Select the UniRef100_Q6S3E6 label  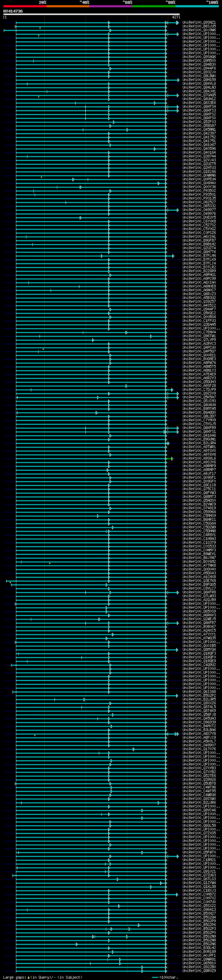(x=199, y=103)
